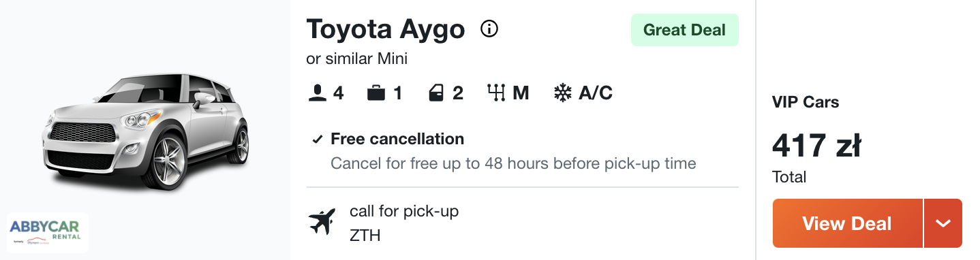The image size is (980, 260).
Task: Open the View Deal button
Action: pos(847,223)
